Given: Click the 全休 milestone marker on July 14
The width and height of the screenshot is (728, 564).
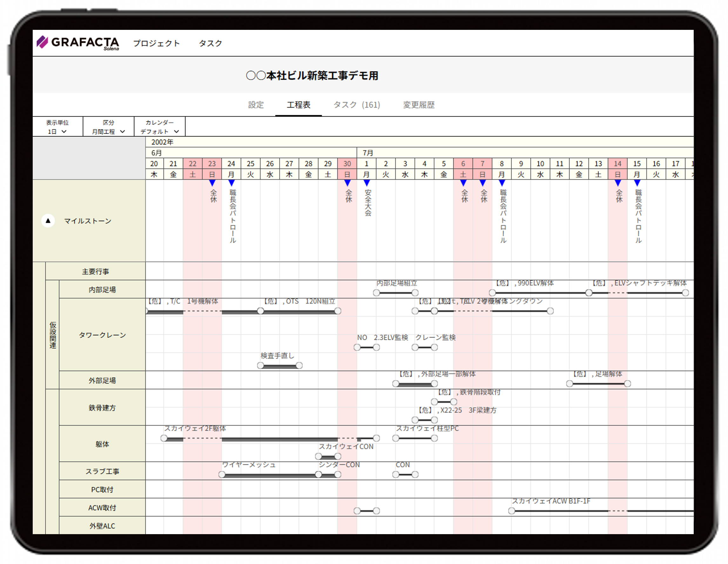Looking at the screenshot, I should point(618,183).
